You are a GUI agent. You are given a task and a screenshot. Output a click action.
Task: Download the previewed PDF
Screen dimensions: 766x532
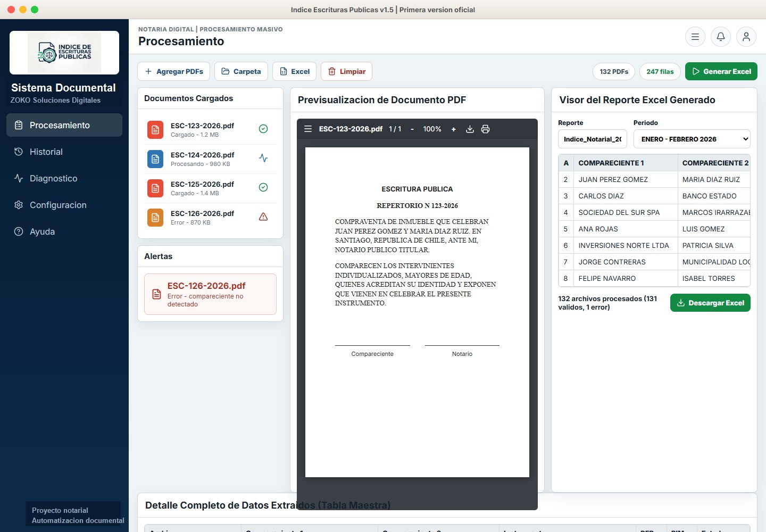click(x=470, y=129)
